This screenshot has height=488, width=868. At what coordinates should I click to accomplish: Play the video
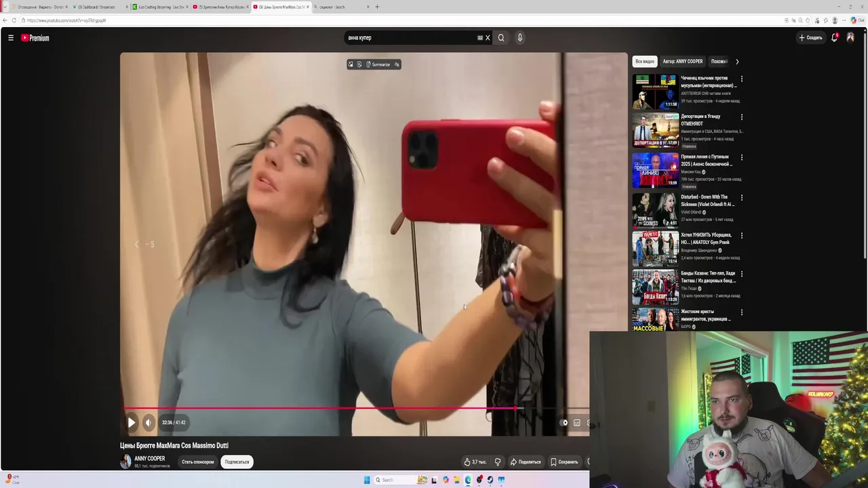132,422
